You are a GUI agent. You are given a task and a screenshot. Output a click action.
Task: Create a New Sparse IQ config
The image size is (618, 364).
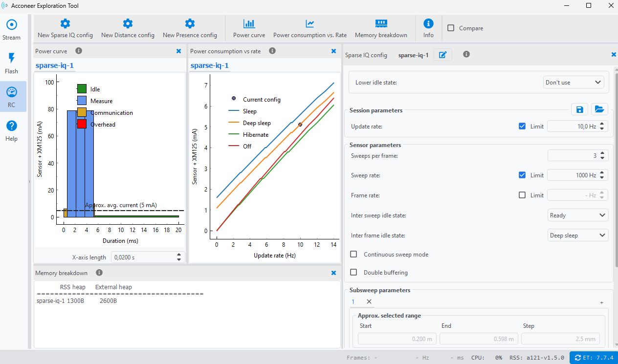[65, 28]
